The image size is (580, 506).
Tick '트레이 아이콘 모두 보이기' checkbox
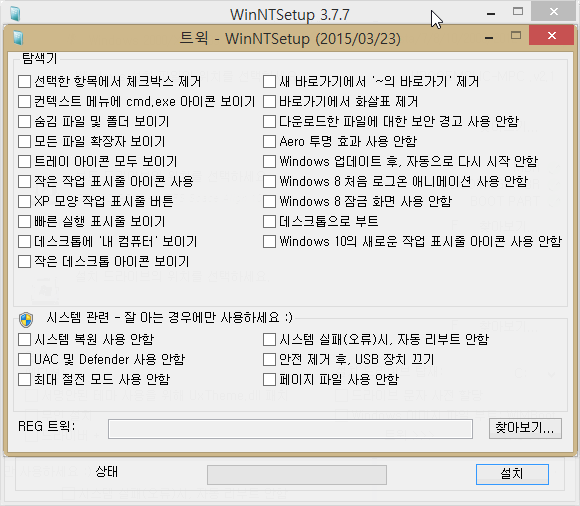coord(24,161)
